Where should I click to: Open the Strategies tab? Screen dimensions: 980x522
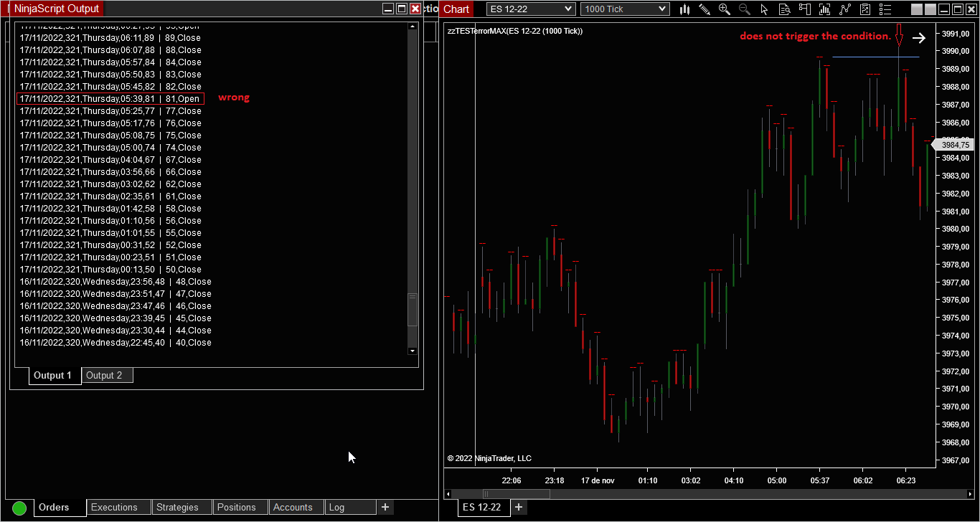tap(182, 508)
